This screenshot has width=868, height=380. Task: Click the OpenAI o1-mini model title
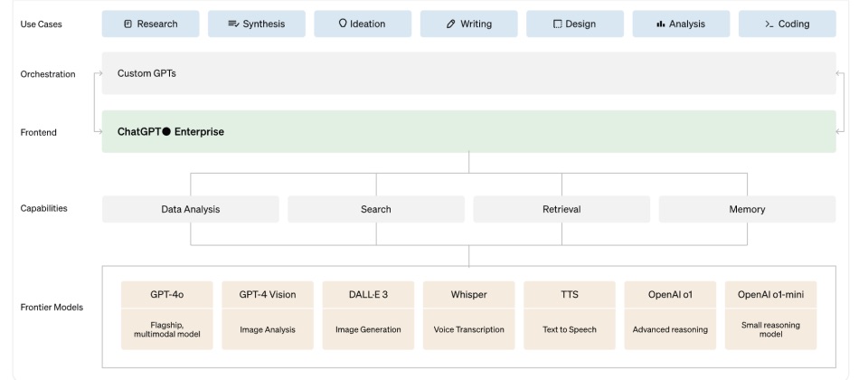(x=770, y=295)
